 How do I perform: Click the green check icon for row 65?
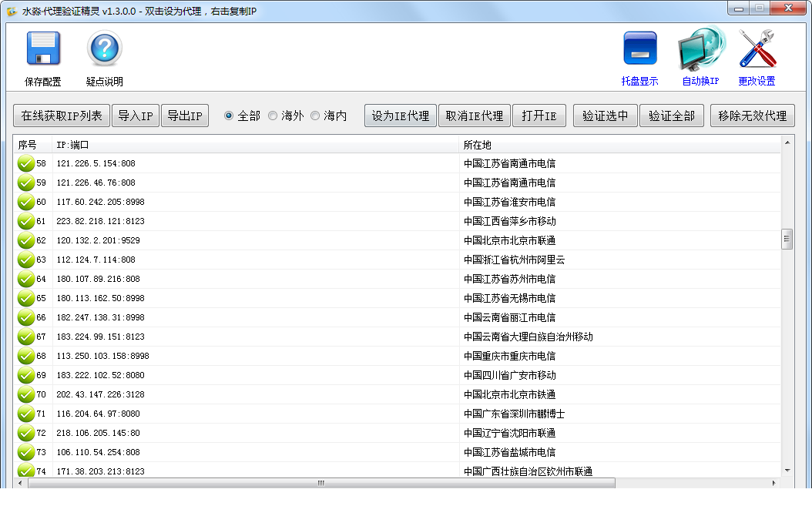pyautogui.click(x=26, y=298)
